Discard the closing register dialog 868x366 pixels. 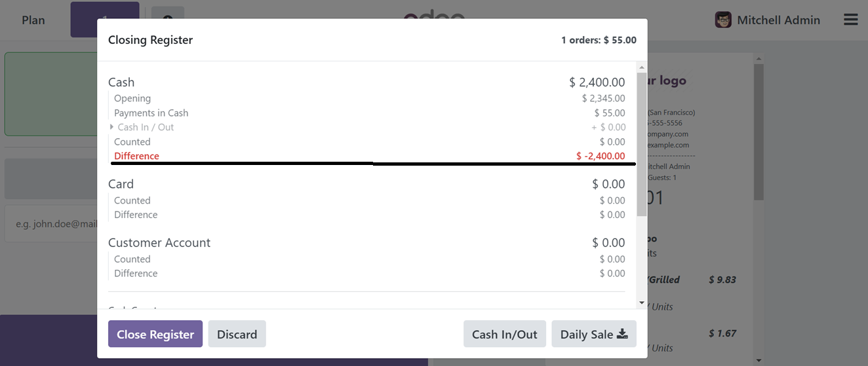(x=237, y=335)
